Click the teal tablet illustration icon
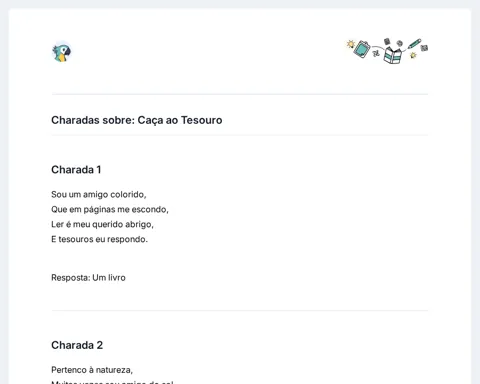This screenshot has height=384, width=480. [x=362, y=49]
